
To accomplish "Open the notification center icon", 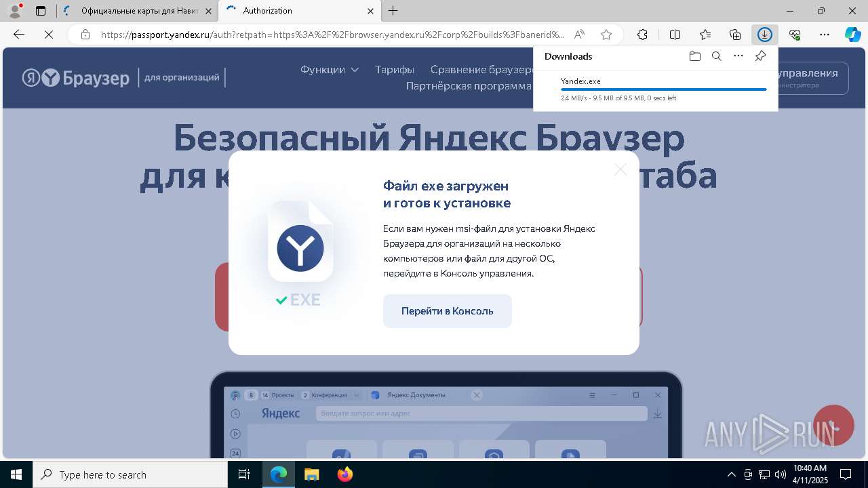I will point(846,474).
